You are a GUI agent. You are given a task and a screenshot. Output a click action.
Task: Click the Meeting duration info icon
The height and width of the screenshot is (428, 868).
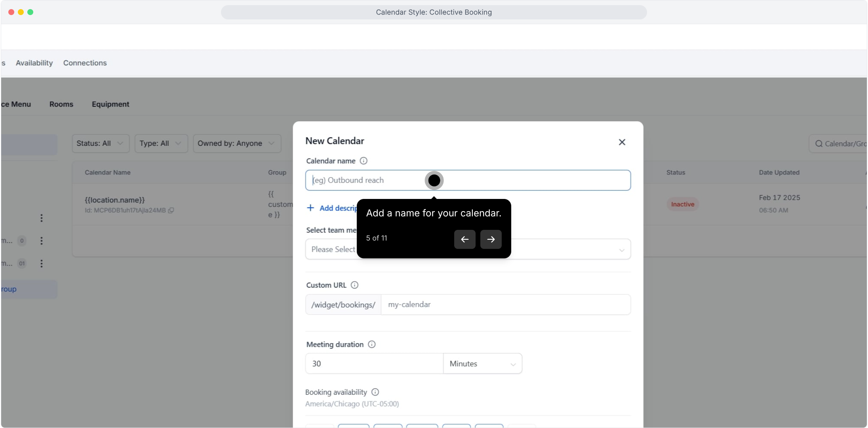[371, 344]
